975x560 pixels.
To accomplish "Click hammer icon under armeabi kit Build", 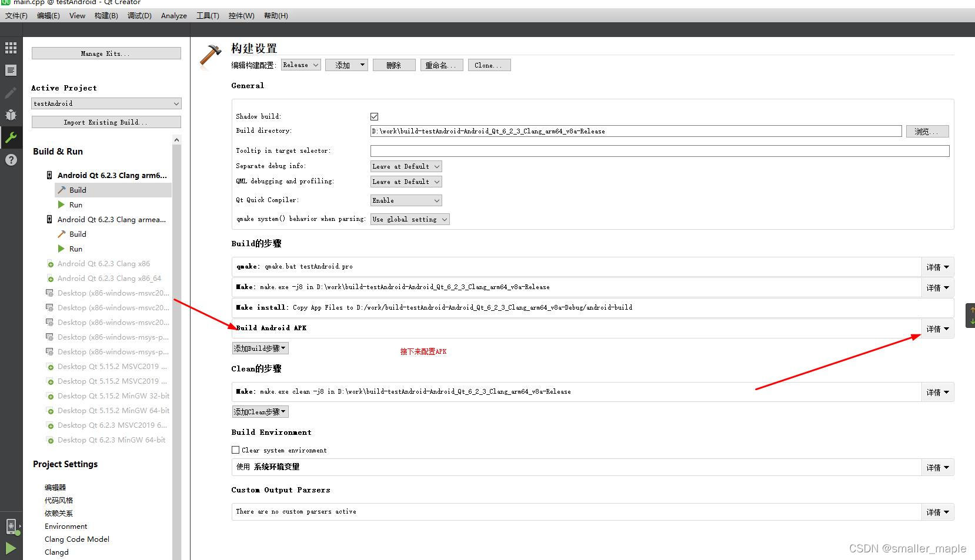I will [x=62, y=234].
